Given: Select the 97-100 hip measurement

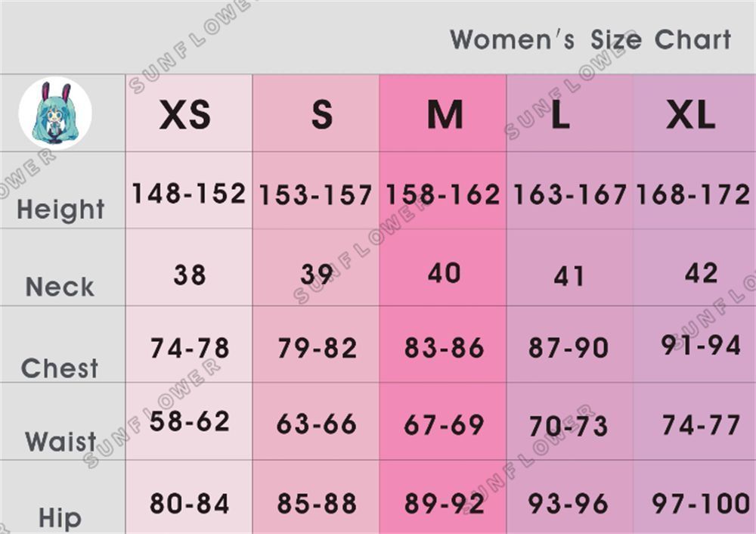Looking at the screenshot, I should pyautogui.click(x=701, y=503).
